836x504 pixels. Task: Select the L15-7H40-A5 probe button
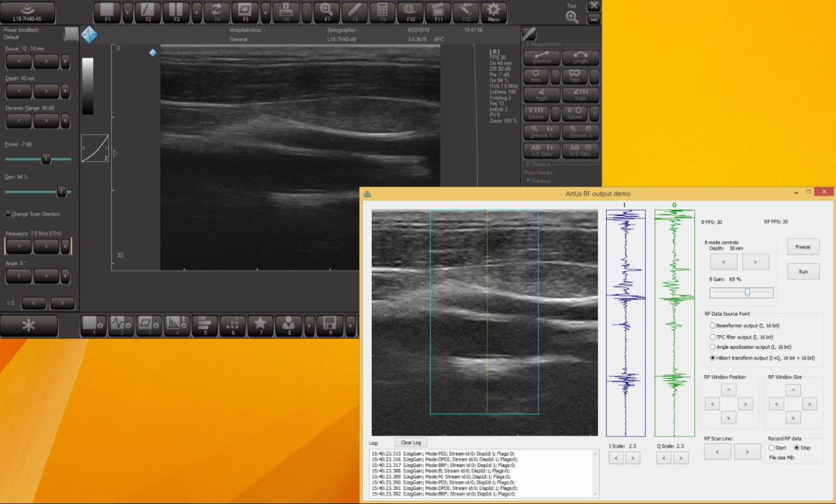point(28,12)
